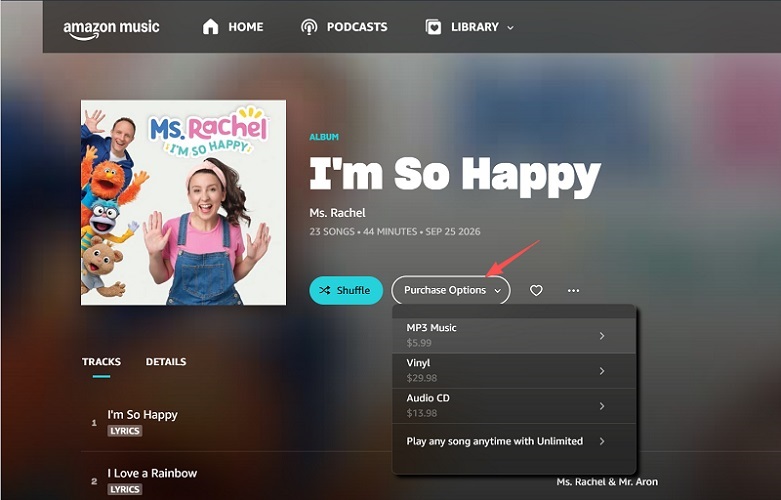The width and height of the screenshot is (781, 500).
Task: Click the chevron beside Vinyl
Action: tap(602, 371)
